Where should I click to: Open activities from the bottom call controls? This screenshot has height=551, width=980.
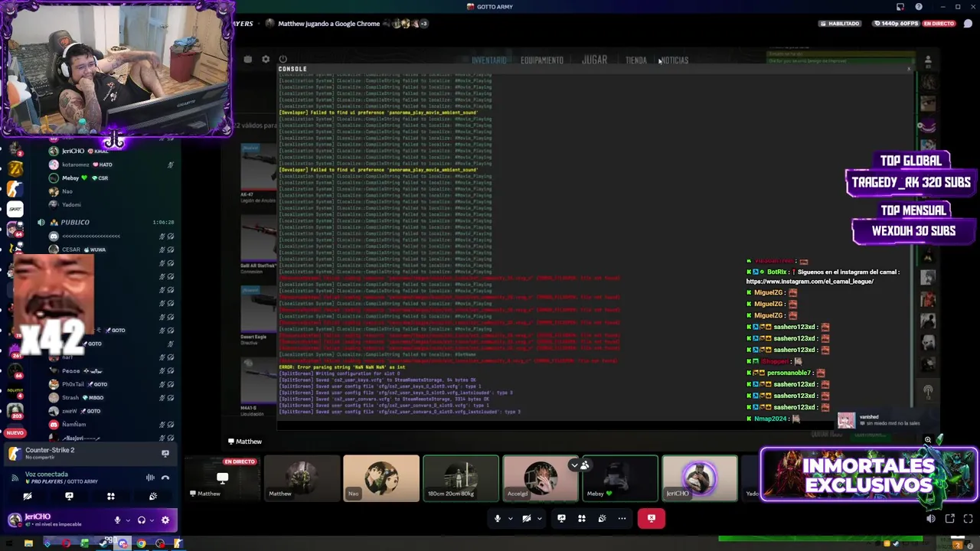tap(582, 518)
